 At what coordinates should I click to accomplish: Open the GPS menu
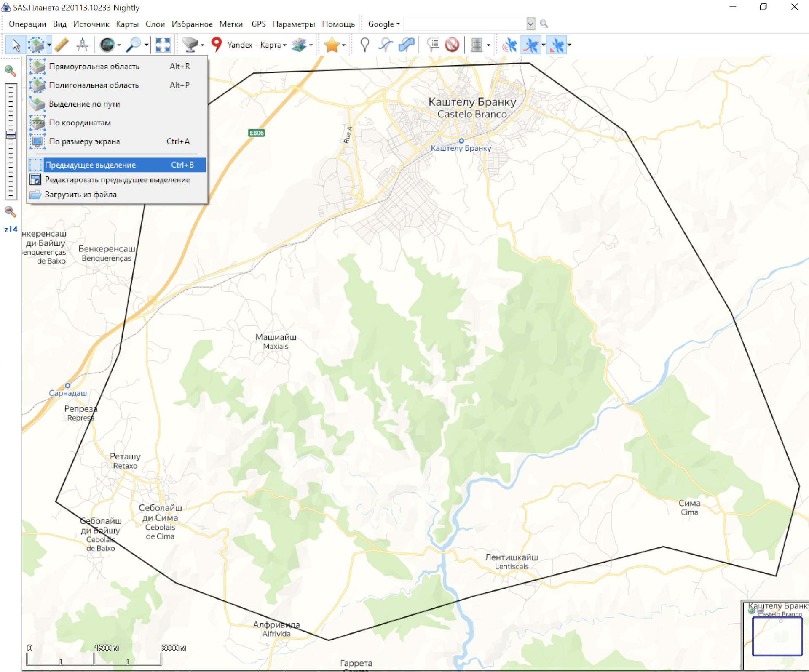click(258, 24)
